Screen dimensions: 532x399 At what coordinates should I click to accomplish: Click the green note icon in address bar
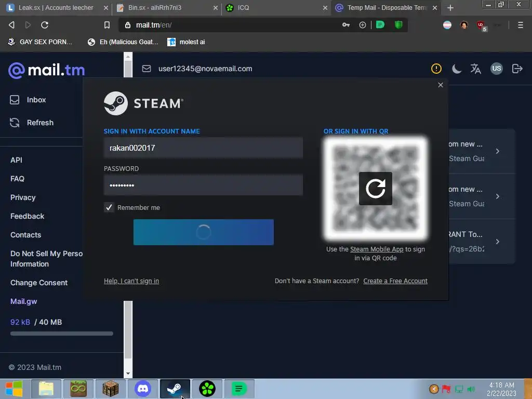point(380,25)
